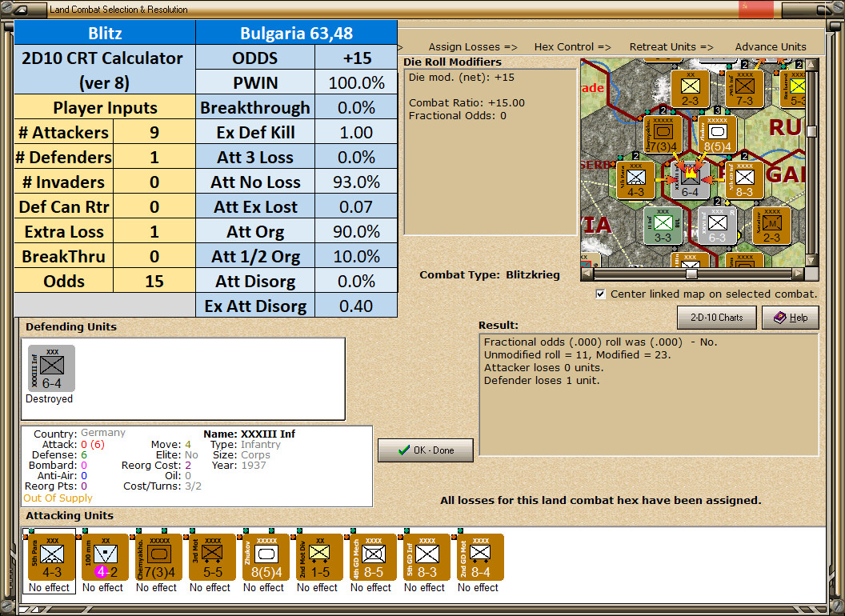Click the '# Defenders' value 1
The image size is (845, 616).
[x=154, y=158]
